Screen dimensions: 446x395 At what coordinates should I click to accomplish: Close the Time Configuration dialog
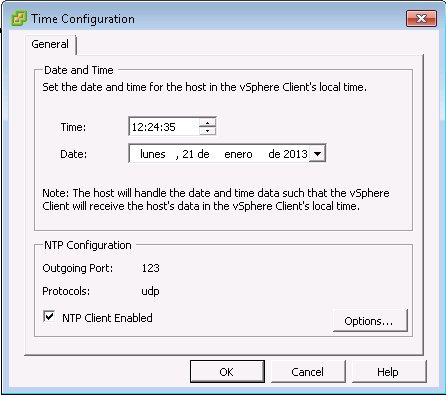click(x=421, y=18)
